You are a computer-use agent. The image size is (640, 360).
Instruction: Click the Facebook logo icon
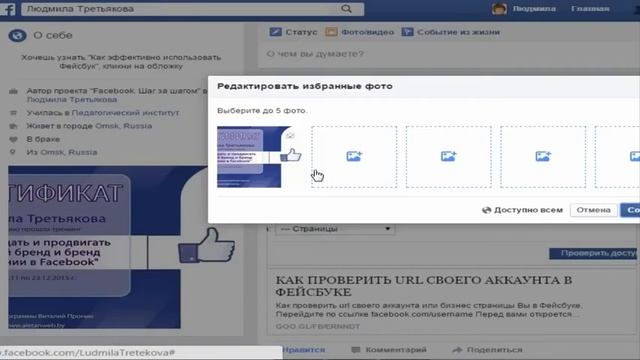7,9
